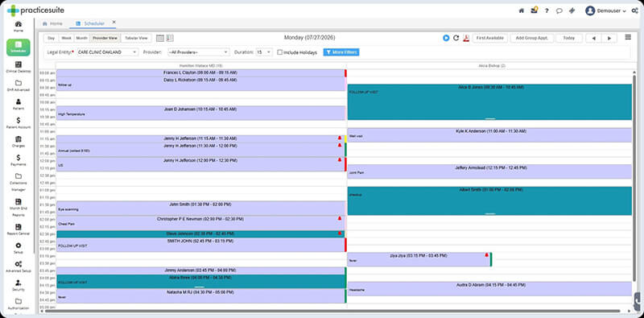Image resolution: width=644 pixels, height=318 pixels.
Task: Export the schedule to PDF
Action: coord(466,38)
